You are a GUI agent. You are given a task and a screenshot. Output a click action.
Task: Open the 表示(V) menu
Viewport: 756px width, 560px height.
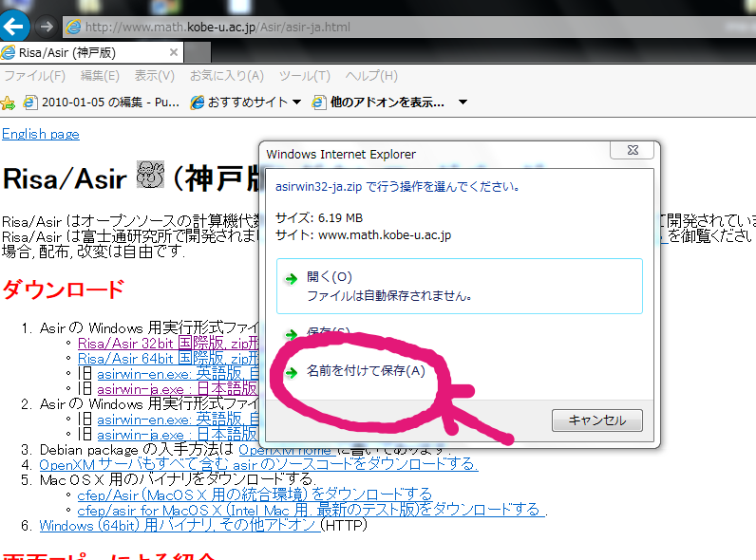point(154,76)
